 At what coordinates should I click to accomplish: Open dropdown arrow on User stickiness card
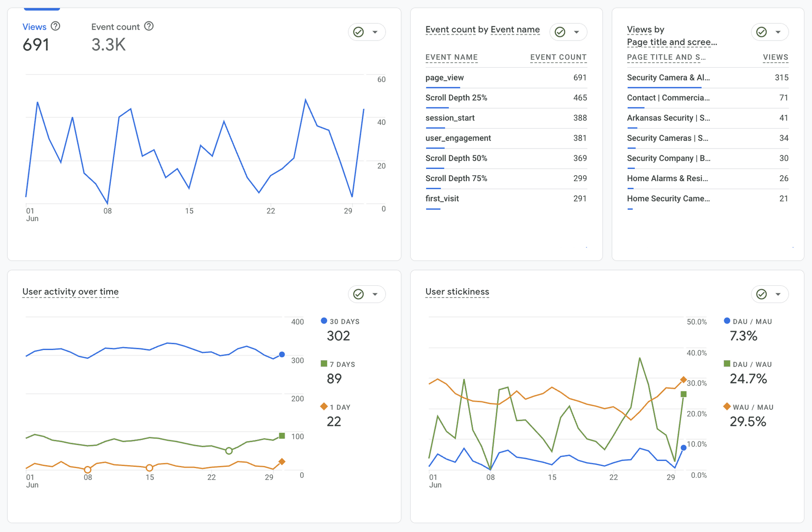click(x=778, y=294)
